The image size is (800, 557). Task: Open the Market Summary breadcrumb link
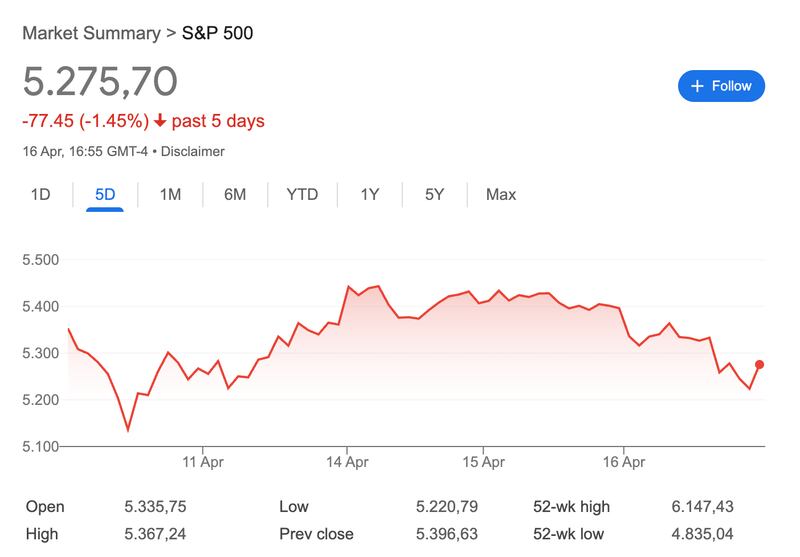point(91,33)
